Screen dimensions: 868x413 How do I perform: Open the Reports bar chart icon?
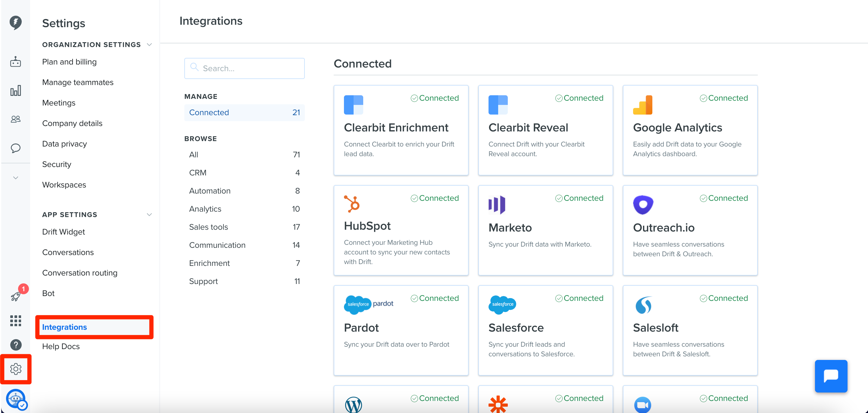click(x=15, y=90)
